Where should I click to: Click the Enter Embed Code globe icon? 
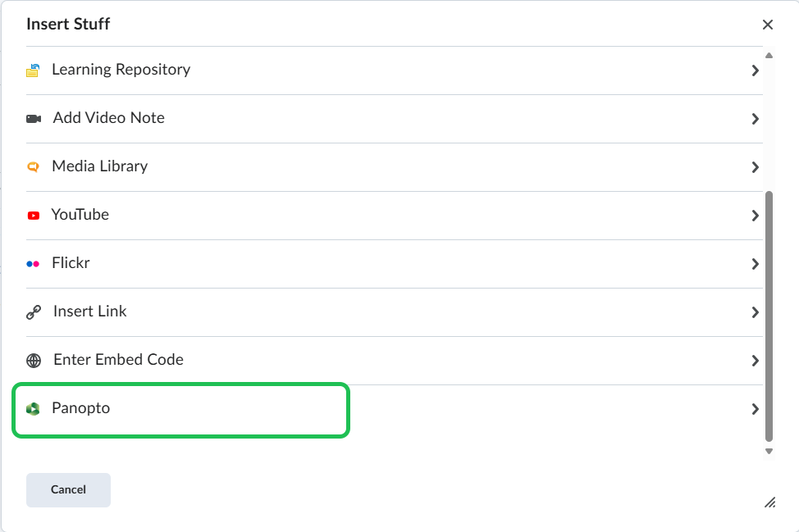[x=34, y=360]
